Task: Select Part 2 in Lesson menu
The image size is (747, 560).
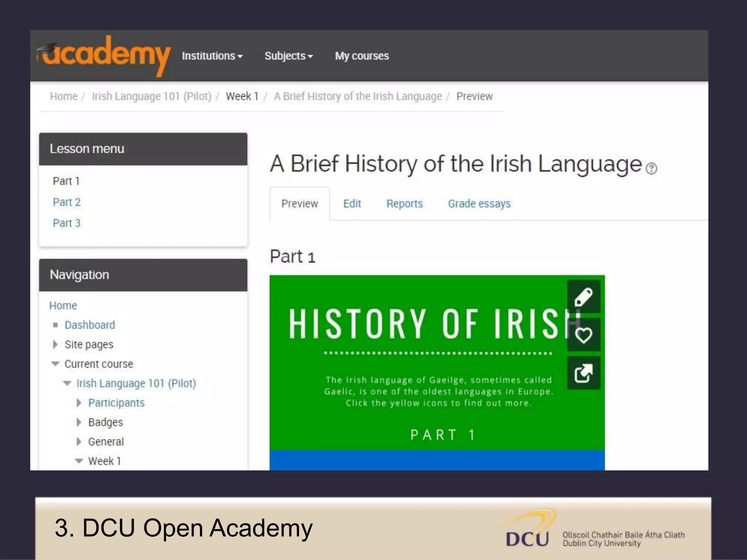Action: pos(67,202)
